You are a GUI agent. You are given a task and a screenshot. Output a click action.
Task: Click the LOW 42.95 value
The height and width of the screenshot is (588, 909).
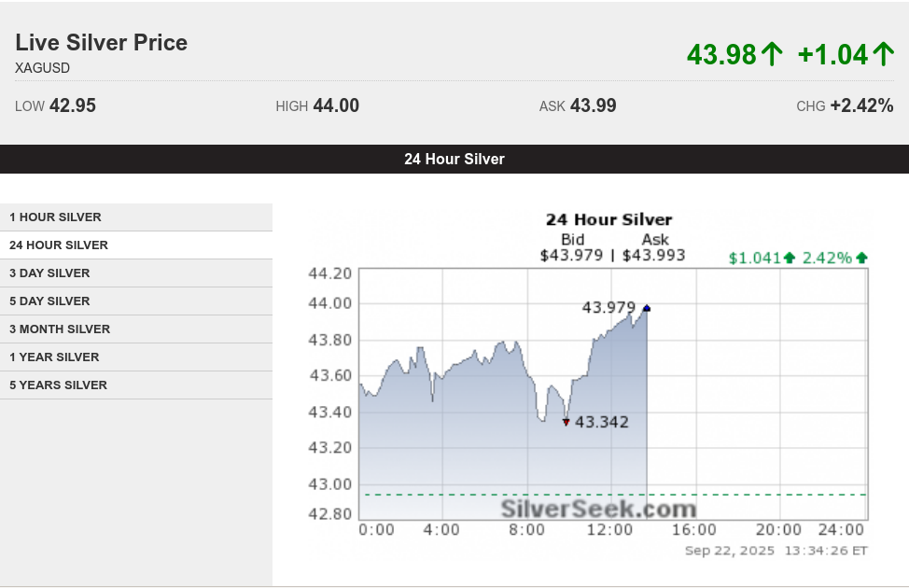tap(73, 105)
